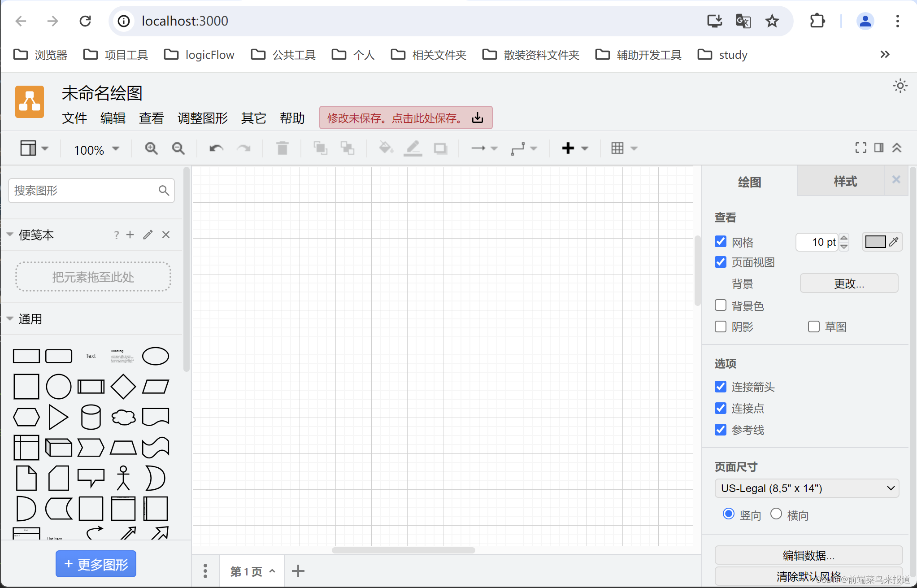
Task: Switch to the 样式 tab
Action: 845,182
